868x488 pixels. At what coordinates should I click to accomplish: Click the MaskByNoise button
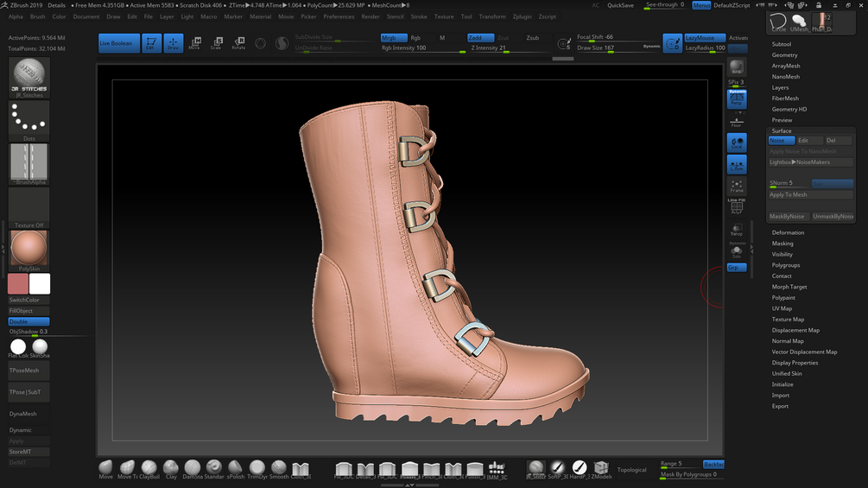(x=787, y=216)
